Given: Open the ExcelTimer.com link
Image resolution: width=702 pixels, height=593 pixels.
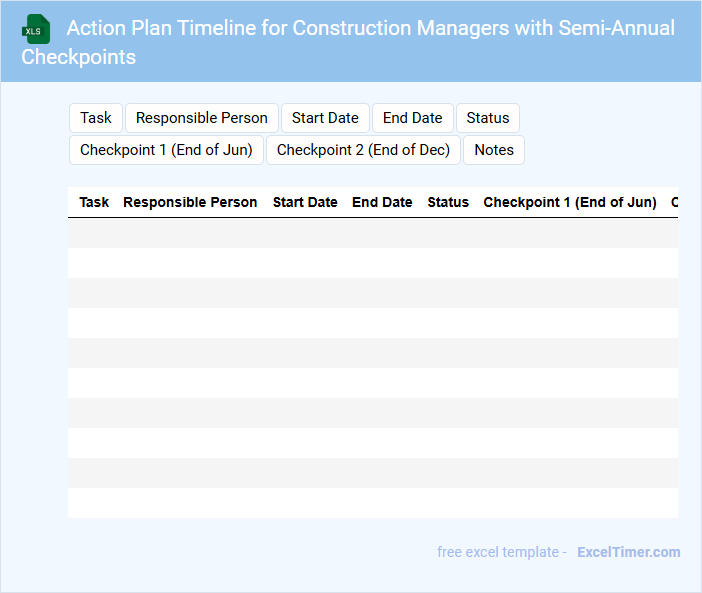Looking at the screenshot, I should (628, 552).
